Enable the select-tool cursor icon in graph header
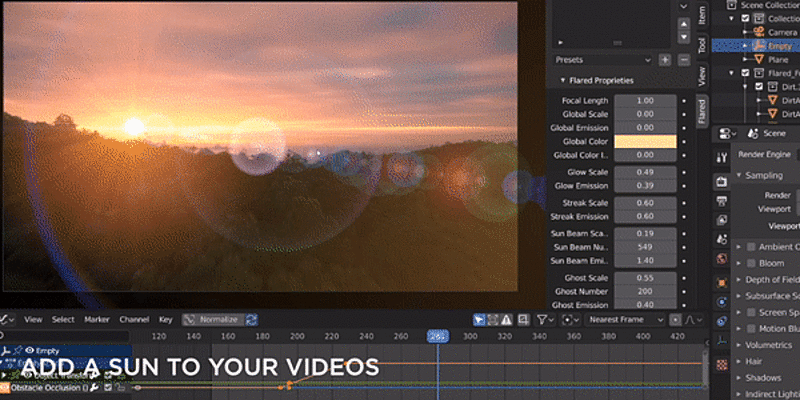Image resolution: width=800 pixels, height=400 pixels. click(x=479, y=320)
